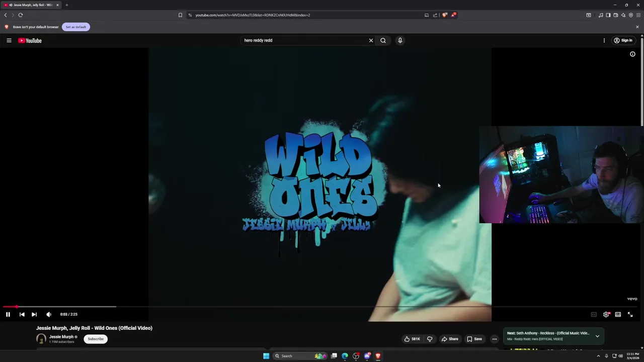Viewport: 644px width, 362px height.
Task: Like the video with 581K likes
Action: [x=412, y=339]
